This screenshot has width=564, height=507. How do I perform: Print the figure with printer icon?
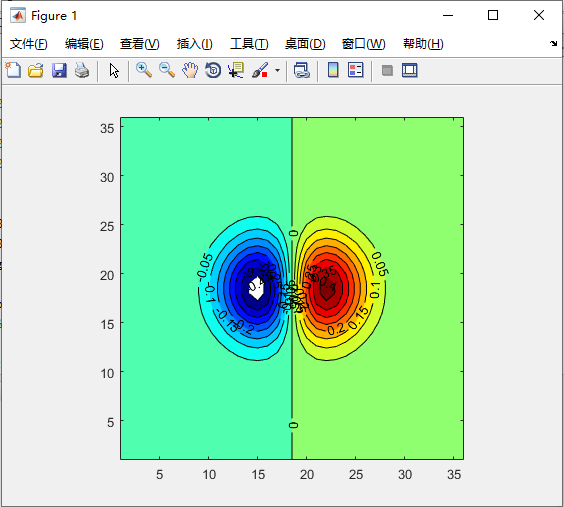[x=82, y=70]
